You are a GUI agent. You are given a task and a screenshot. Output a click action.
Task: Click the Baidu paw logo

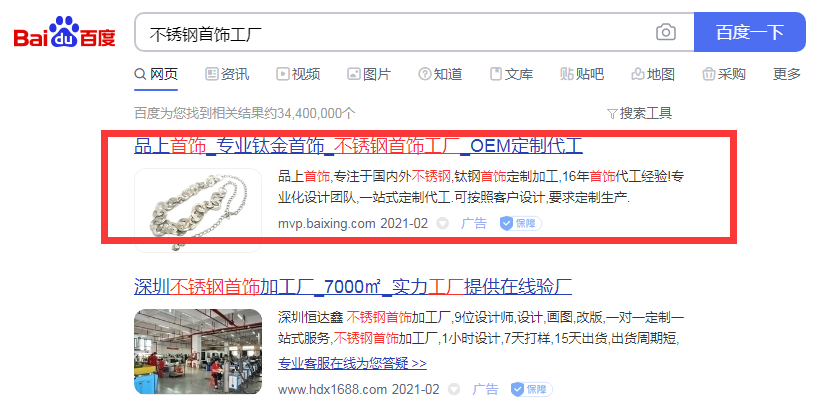(x=64, y=32)
